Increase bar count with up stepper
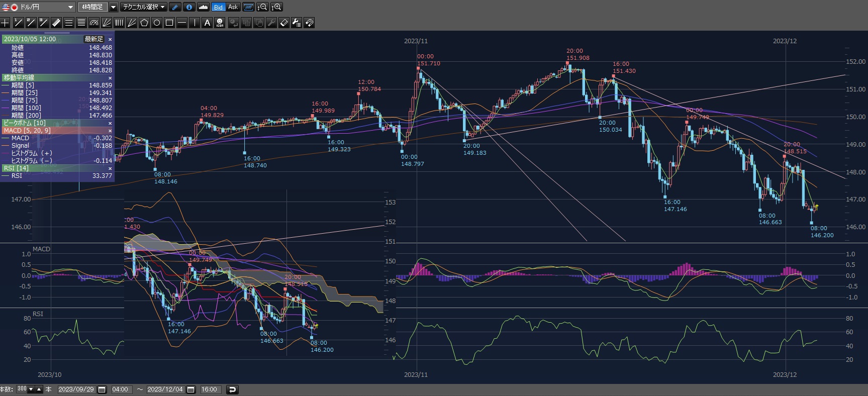 (x=39, y=389)
